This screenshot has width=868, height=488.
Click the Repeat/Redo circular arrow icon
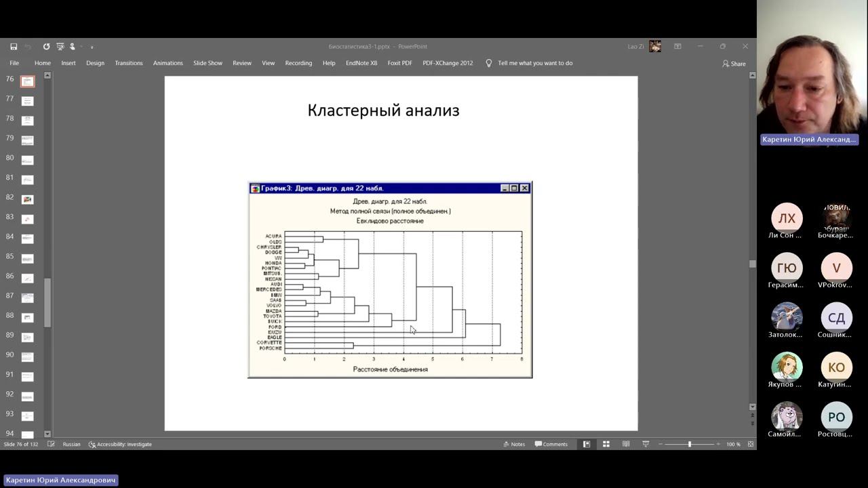pos(46,47)
